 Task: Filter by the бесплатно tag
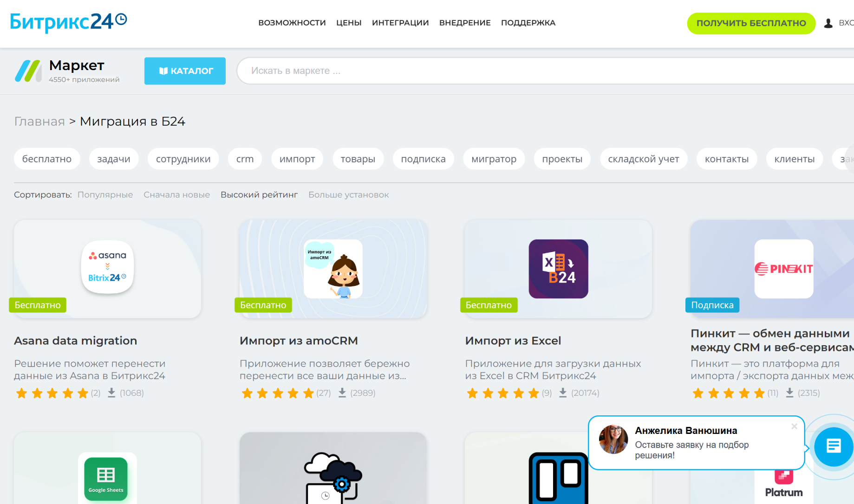[47, 159]
